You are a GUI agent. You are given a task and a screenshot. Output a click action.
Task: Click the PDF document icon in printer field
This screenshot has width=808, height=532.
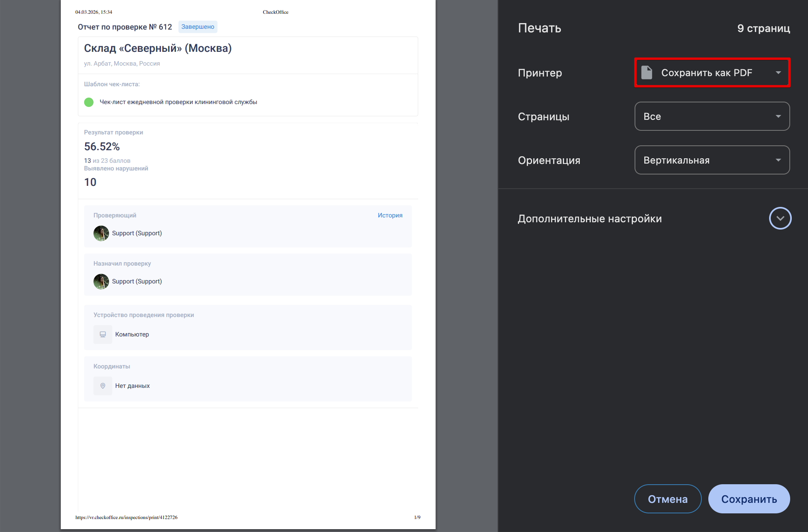(x=647, y=72)
